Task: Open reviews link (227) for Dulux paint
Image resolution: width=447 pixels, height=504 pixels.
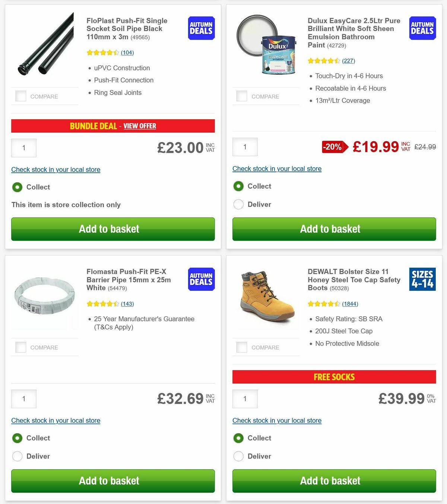Action: [x=348, y=60]
